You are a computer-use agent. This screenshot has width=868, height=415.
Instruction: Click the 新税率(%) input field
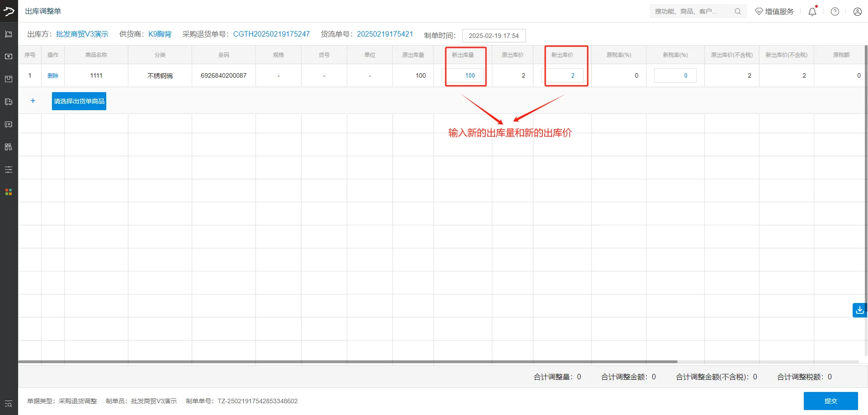(675, 75)
